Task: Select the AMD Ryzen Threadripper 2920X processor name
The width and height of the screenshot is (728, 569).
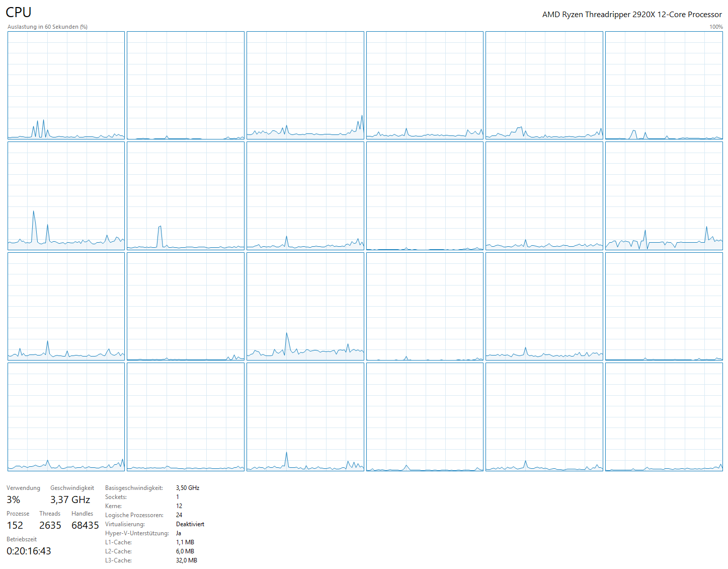Action: (x=631, y=15)
